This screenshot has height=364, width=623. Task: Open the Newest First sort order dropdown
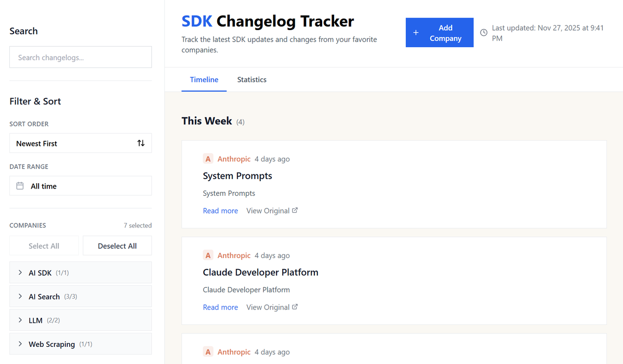[81, 143]
